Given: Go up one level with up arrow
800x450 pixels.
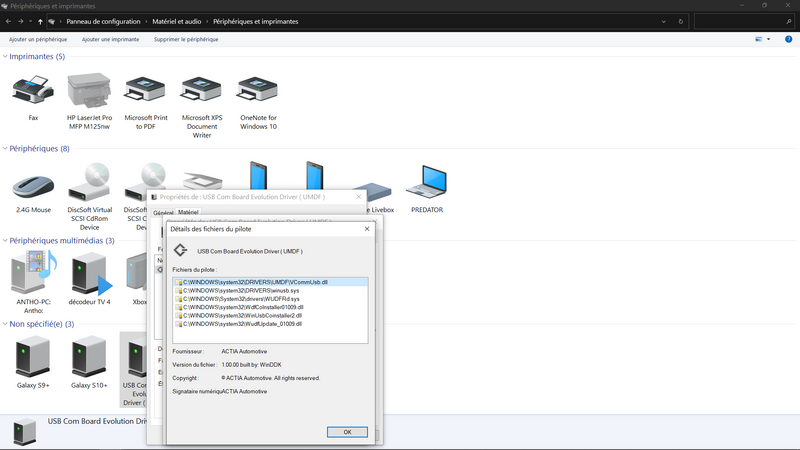Looking at the screenshot, I should click(x=40, y=21).
